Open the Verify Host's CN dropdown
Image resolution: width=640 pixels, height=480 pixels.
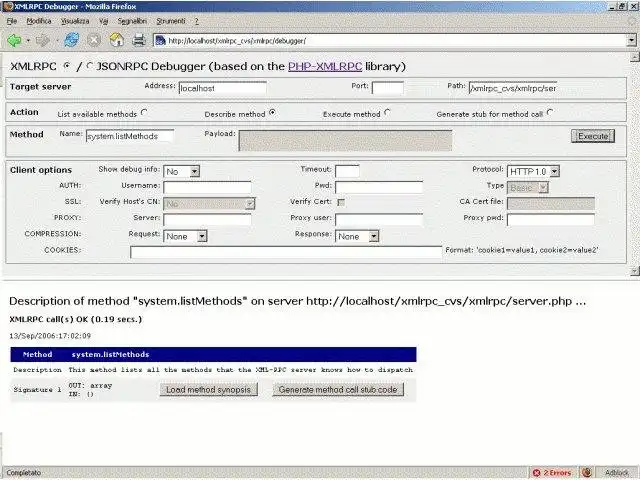coord(209,204)
